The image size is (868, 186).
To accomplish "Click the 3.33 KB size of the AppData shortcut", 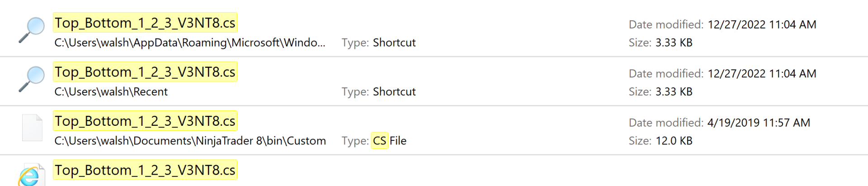I will (x=674, y=43).
